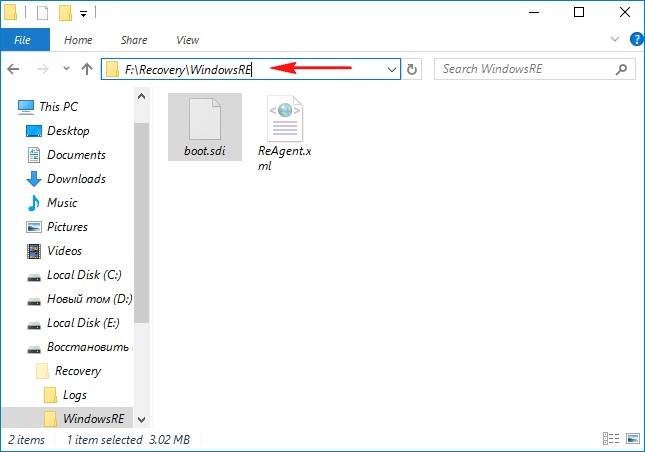
Task: Open the File menu
Action: coord(22,40)
